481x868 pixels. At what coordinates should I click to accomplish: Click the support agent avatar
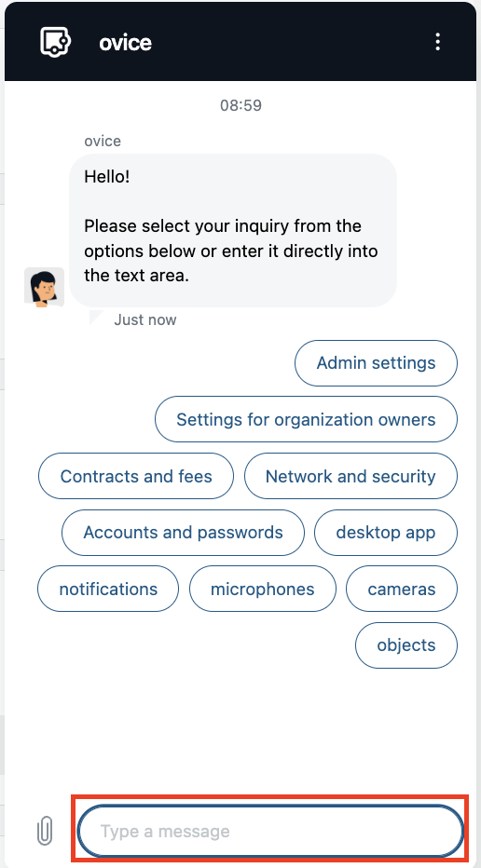[45, 287]
